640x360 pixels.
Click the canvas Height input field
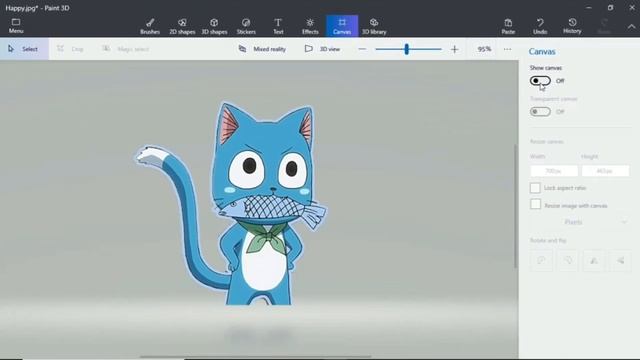click(x=605, y=171)
